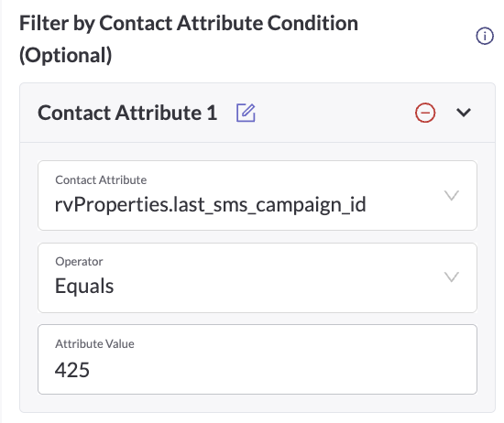Click the arrow in the Contact Attribute dropdown

(x=451, y=195)
